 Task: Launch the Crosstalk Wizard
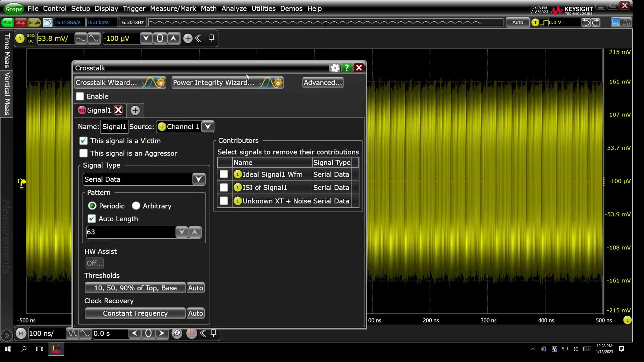120,83
